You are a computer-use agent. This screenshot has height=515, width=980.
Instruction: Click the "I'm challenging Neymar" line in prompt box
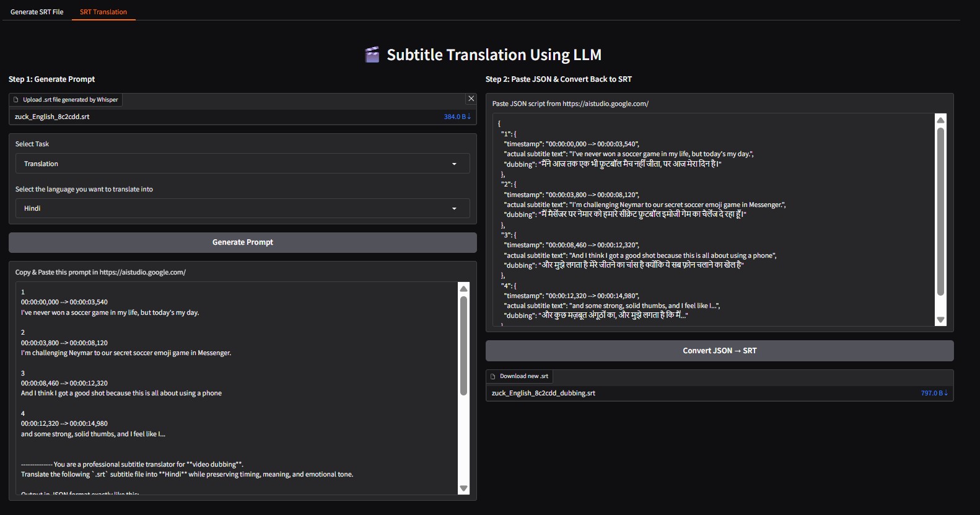(126, 353)
